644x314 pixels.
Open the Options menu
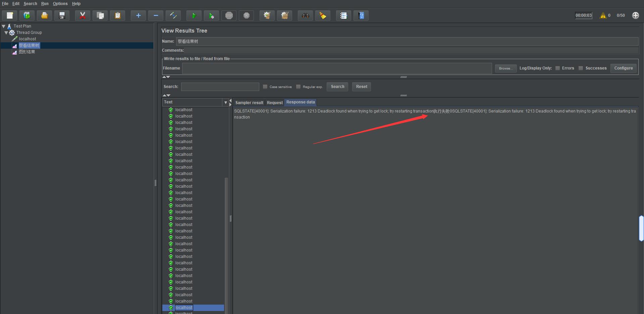click(60, 4)
